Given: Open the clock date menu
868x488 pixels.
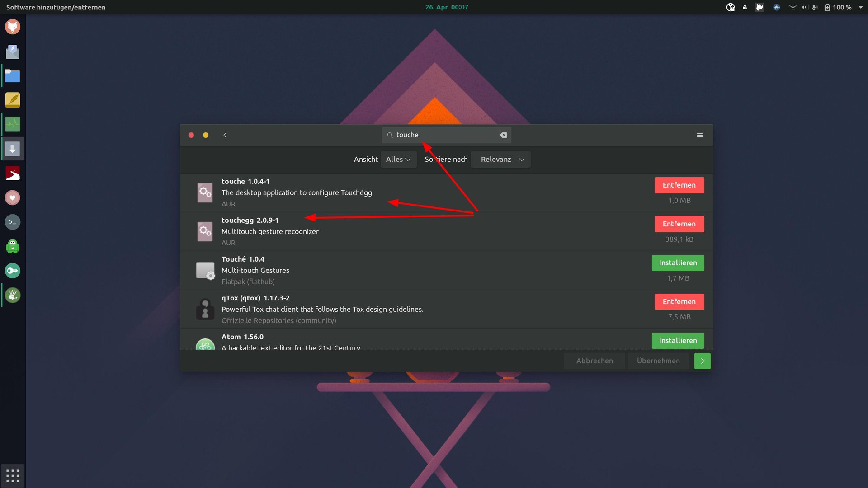Looking at the screenshot, I should click(447, 7).
